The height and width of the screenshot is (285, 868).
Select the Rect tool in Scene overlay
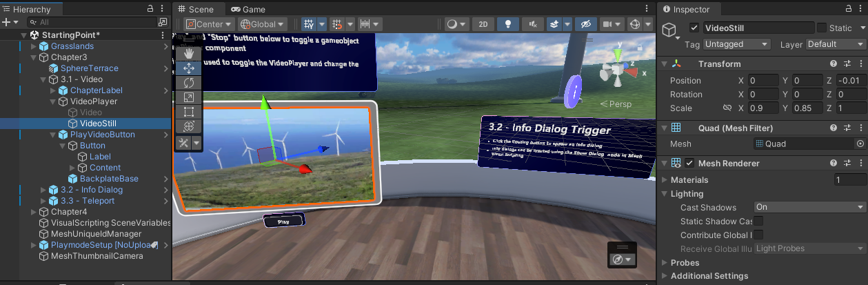click(x=188, y=112)
